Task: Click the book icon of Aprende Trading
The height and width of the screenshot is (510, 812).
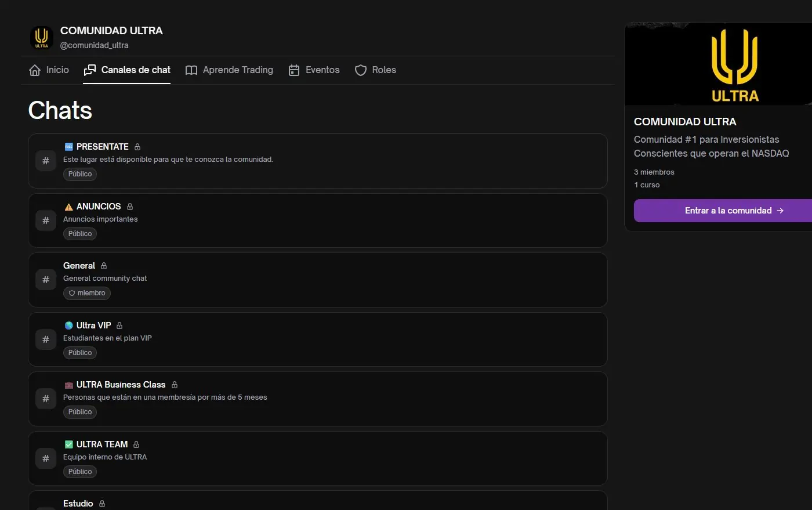Action: pos(191,70)
